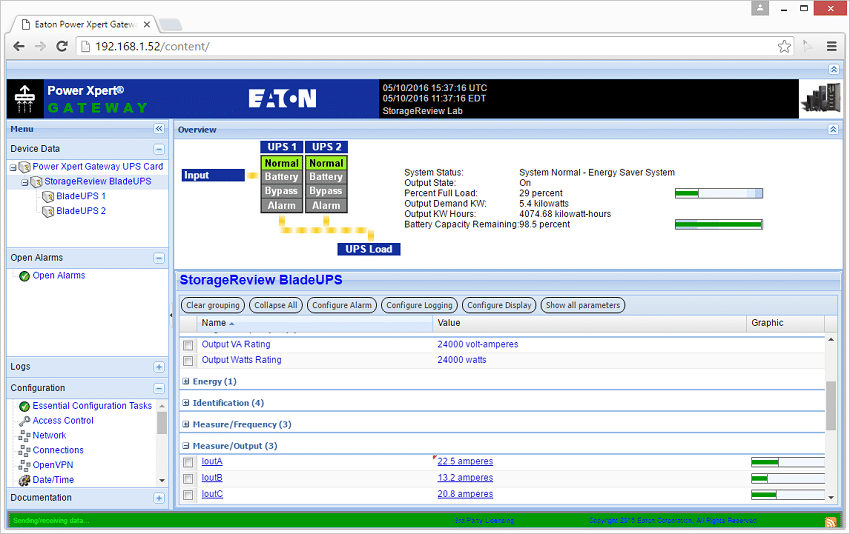Viewport: 850px width, 534px height.
Task: Collapse the Device Data section
Action: tap(159, 149)
